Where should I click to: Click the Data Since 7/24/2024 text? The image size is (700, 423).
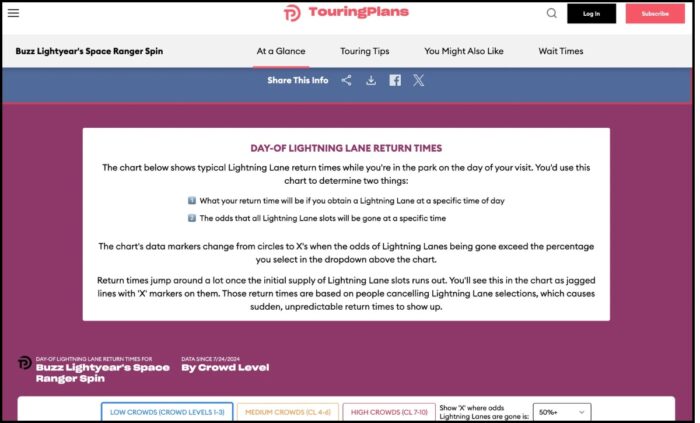pos(210,359)
